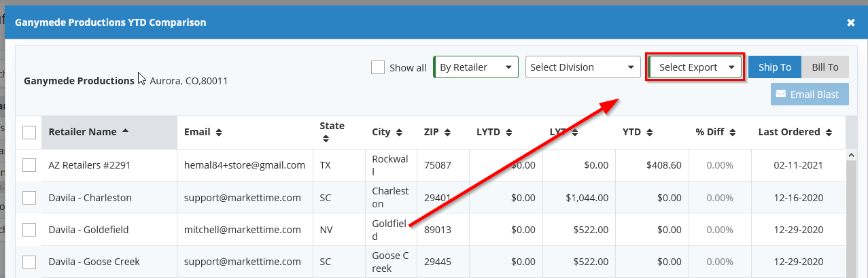Close the YTD Comparison dialog

(x=850, y=22)
